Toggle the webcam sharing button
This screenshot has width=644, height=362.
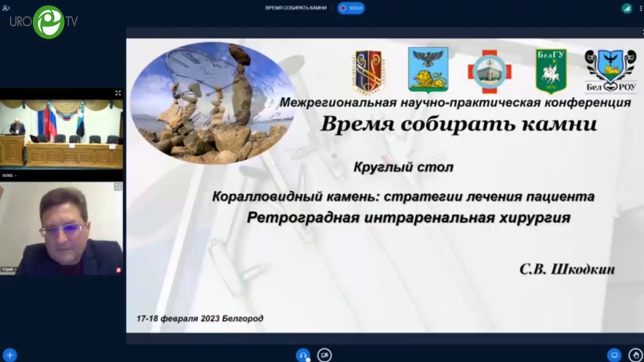(x=325, y=354)
